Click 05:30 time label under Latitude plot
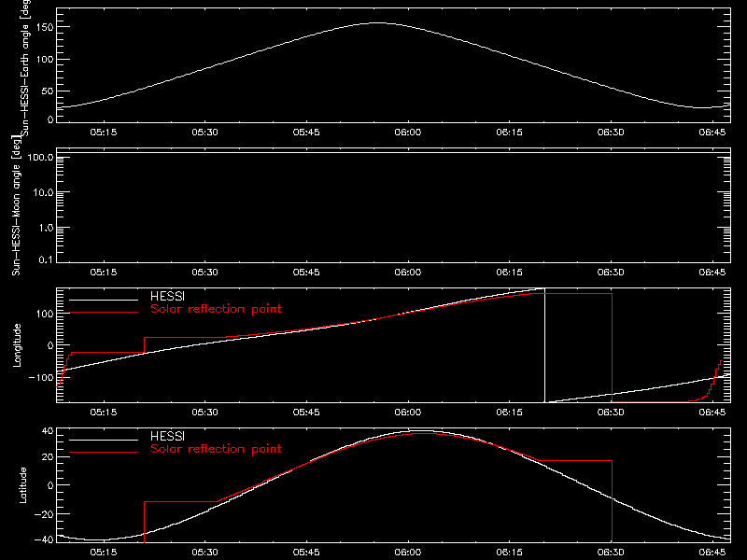Screen dimensions: 747x560 pos(204,553)
